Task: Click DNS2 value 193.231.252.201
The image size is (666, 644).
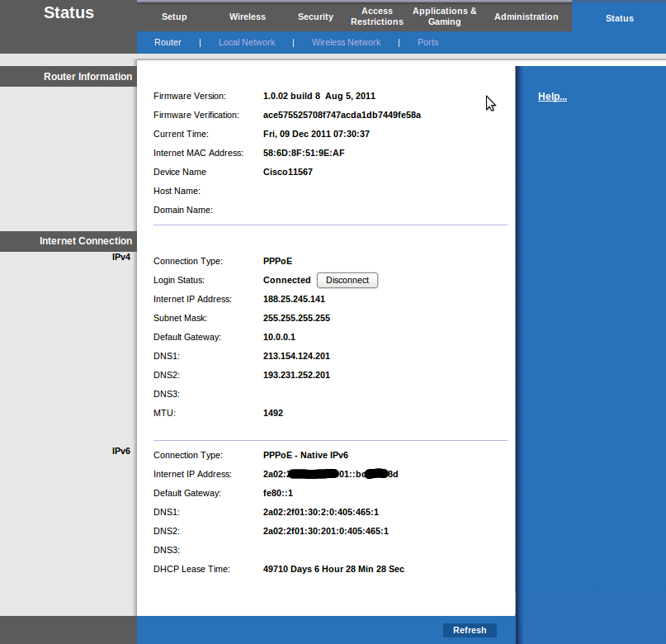Action: tap(296, 375)
